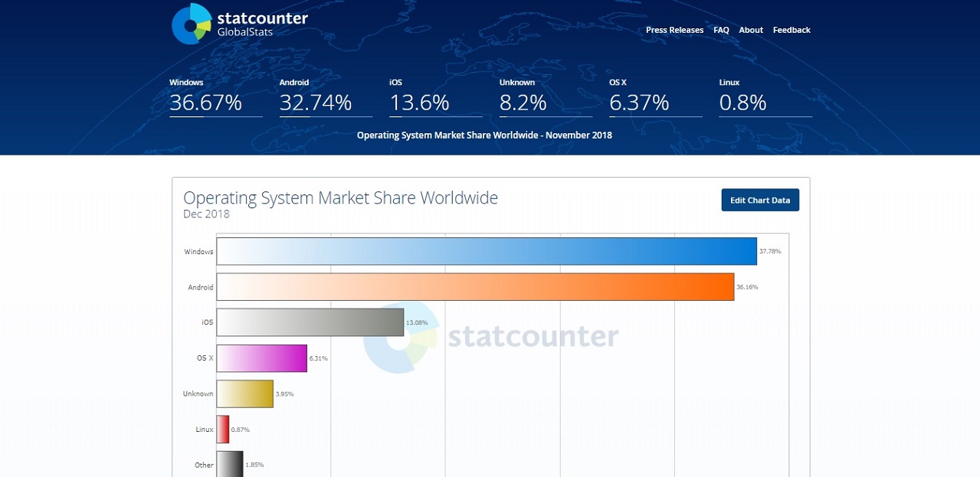Click the Windows axis label in chart
Image resolution: width=980 pixels, height=477 pixels.
pos(198,251)
